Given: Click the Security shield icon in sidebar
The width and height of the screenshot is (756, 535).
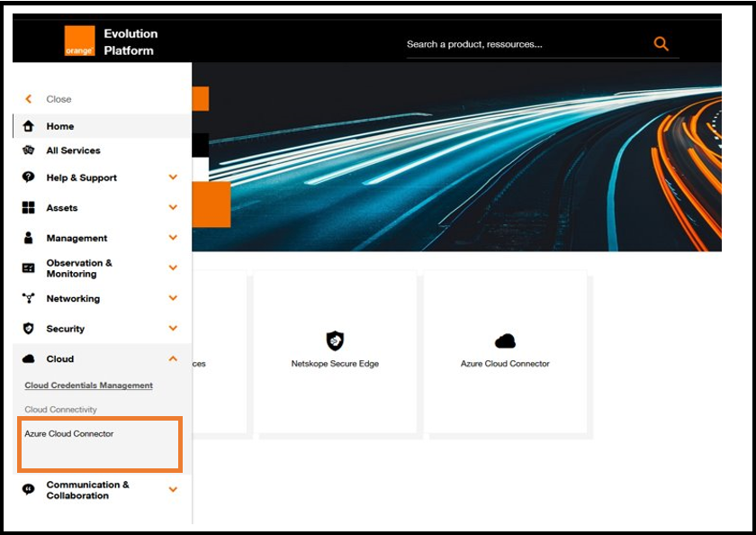Looking at the screenshot, I should pyautogui.click(x=29, y=329).
